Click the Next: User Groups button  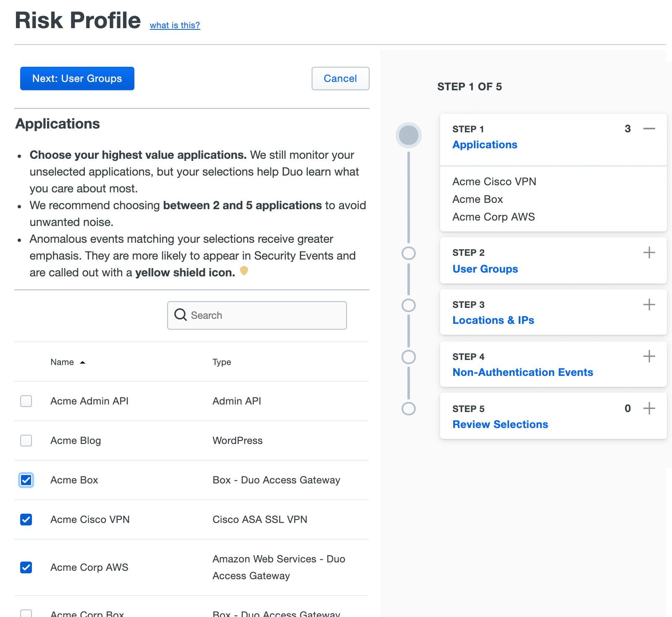(x=77, y=78)
